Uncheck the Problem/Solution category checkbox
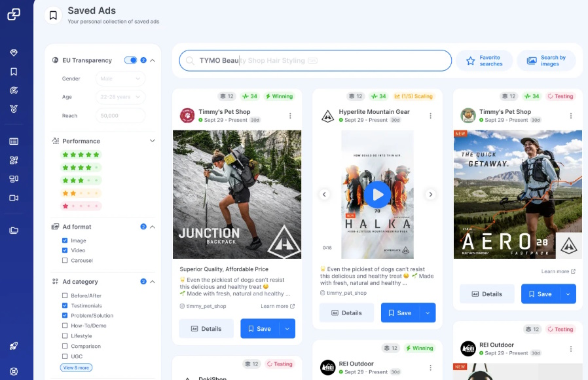Viewport: 588px width, 380px height. tap(65, 316)
